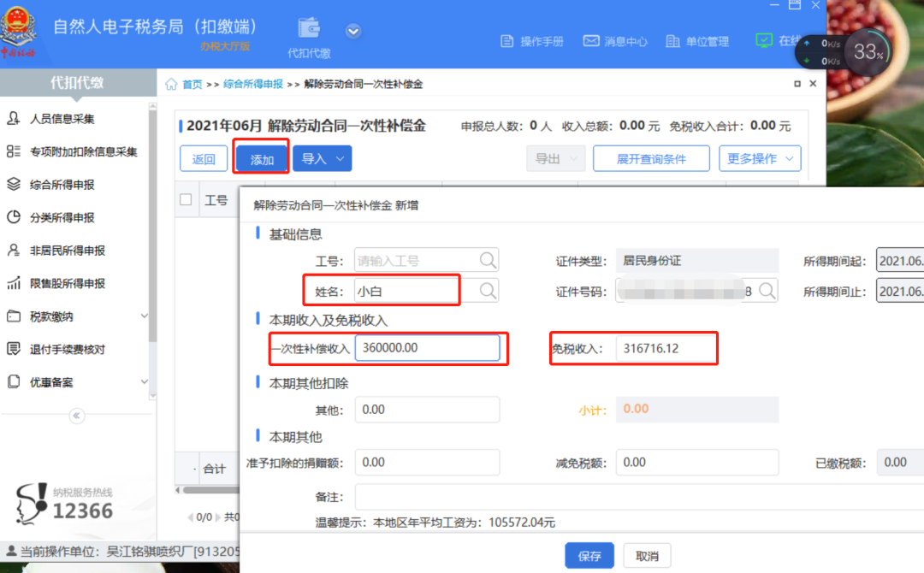This screenshot has height=573, width=924.
Task: Open 综合所得申报 via its stacked-layers icon
Action: [x=13, y=183]
